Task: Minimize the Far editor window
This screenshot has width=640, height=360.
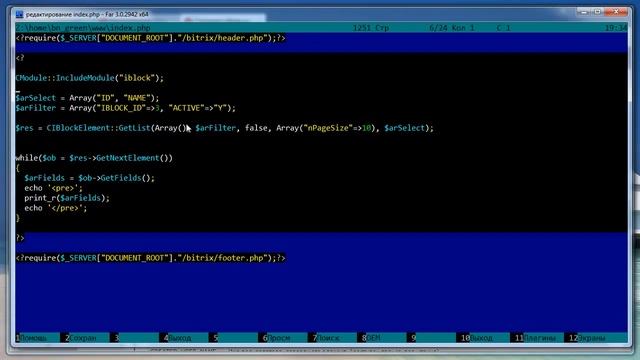Action: (x=584, y=12)
